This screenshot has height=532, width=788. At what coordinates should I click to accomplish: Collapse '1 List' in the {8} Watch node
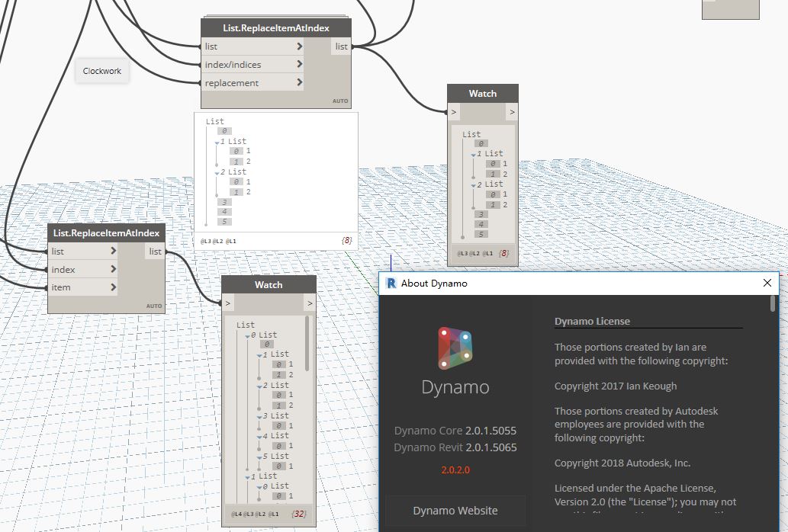click(x=473, y=155)
